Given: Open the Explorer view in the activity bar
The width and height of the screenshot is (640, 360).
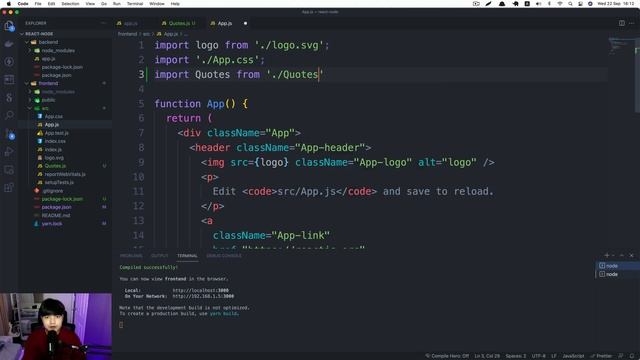Looking at the screenshot, I should [x=9, y=26].
